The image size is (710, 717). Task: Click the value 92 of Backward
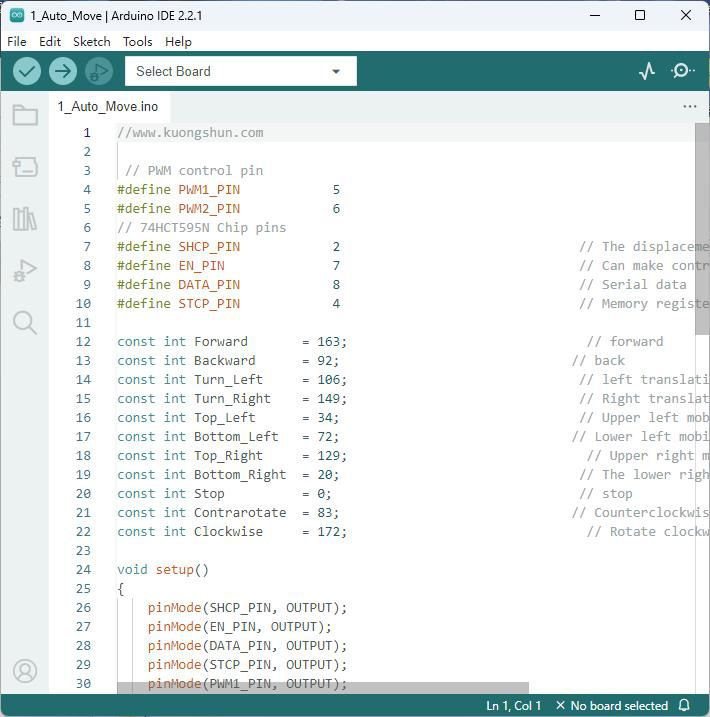click(x=325, y=361)
